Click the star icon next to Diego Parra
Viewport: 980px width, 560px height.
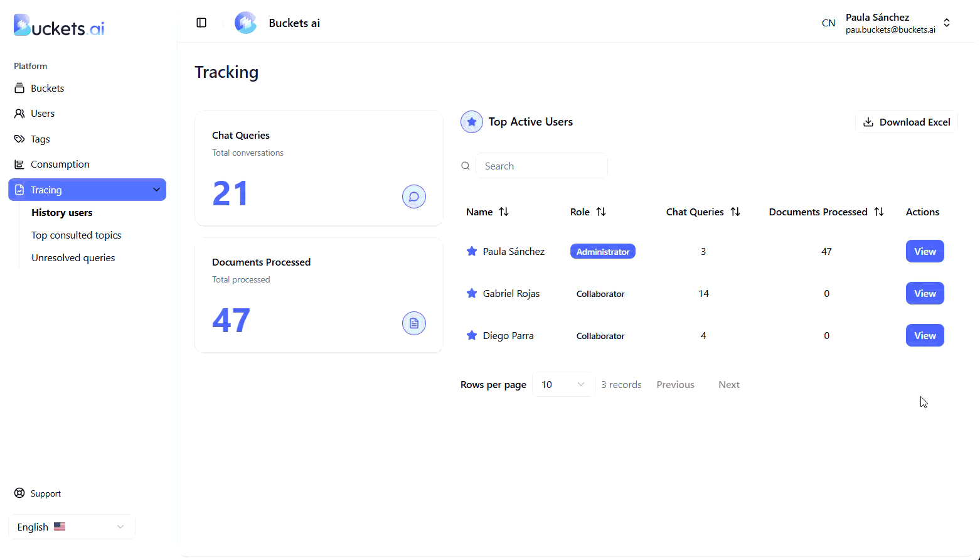(472, 335)
